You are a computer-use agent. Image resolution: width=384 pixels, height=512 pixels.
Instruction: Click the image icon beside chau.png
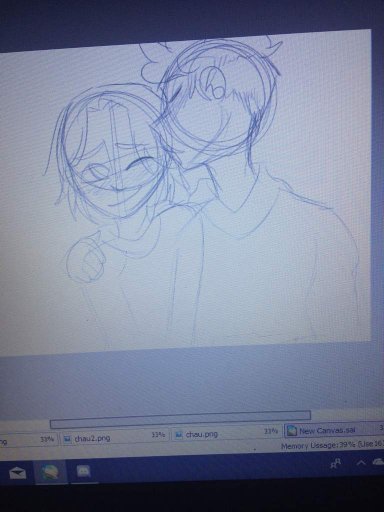tap(179, 435)
